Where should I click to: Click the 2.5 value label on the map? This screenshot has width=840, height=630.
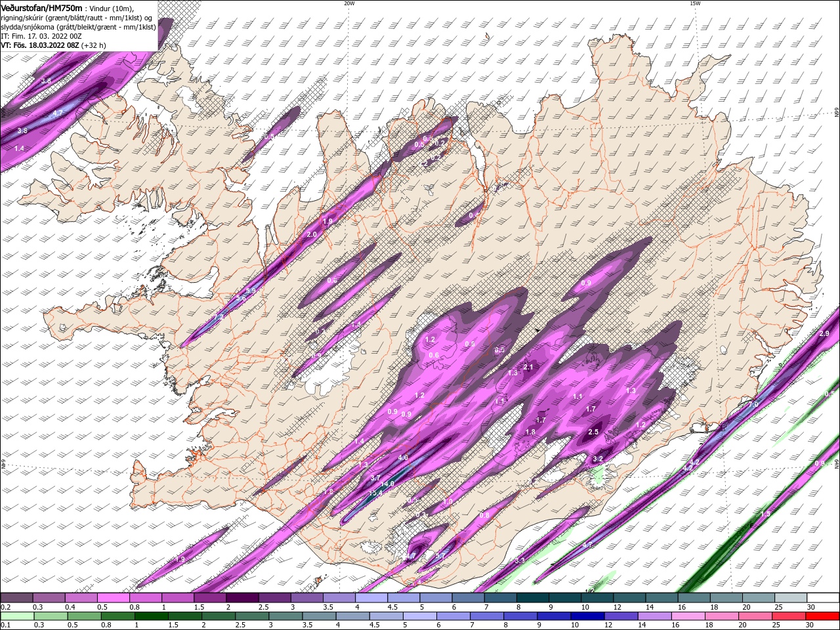[x=594, y=432]
